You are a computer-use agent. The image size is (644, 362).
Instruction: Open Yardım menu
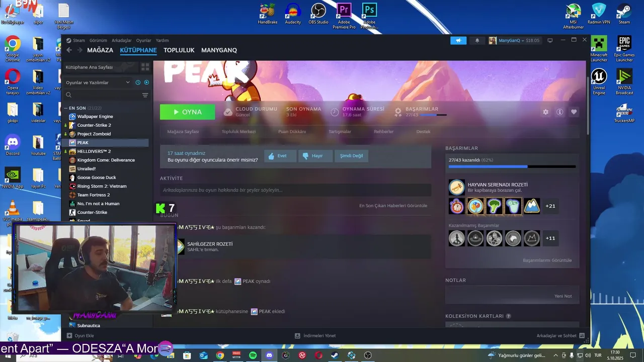162,40
